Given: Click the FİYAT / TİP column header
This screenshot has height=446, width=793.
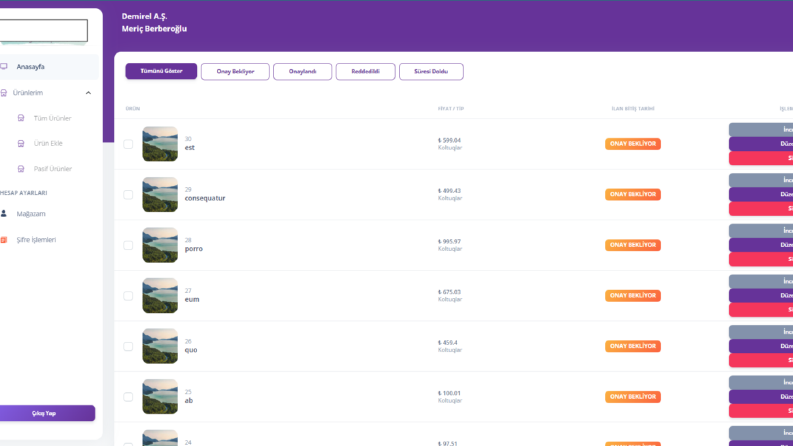Looking at the screenshot, I should click(451, 109).
